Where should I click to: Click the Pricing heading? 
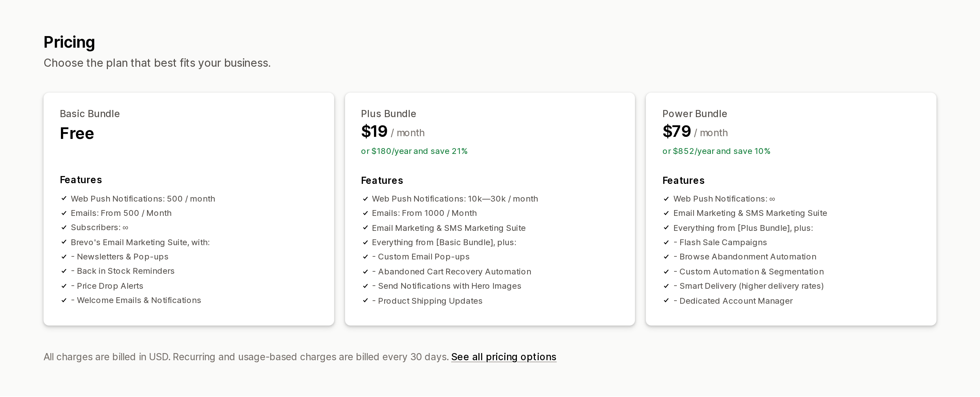pos(69,42)
